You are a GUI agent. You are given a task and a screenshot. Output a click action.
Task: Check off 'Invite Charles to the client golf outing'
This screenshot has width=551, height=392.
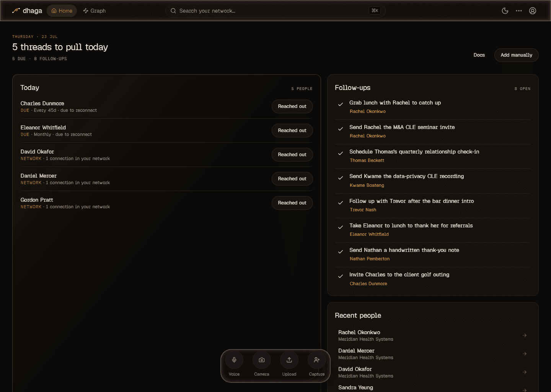[341, 276]
